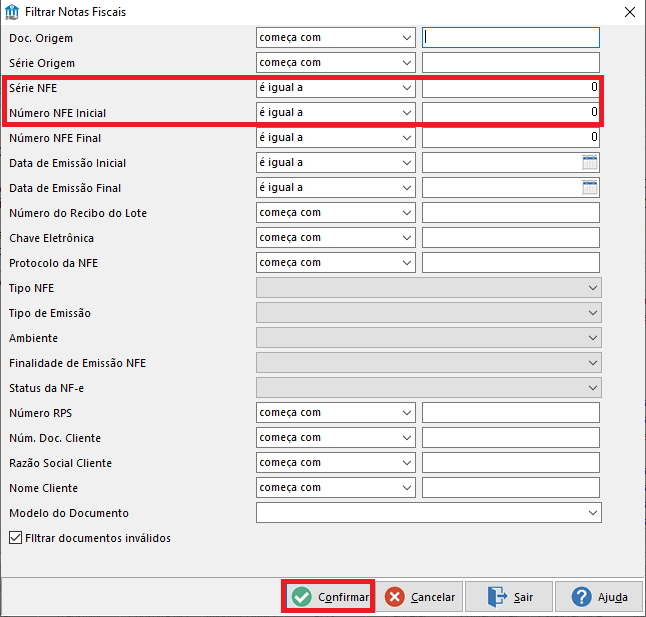Viewport: 646px width, 617px height.
Task: Click the Status da NF-e label
Action: pyautogui.click(x=46, y=388)
